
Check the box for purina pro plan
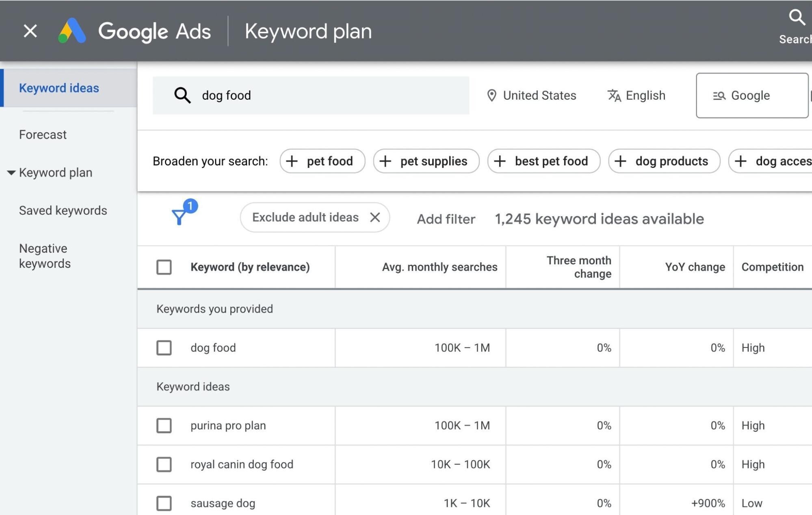tap(164, 426)
